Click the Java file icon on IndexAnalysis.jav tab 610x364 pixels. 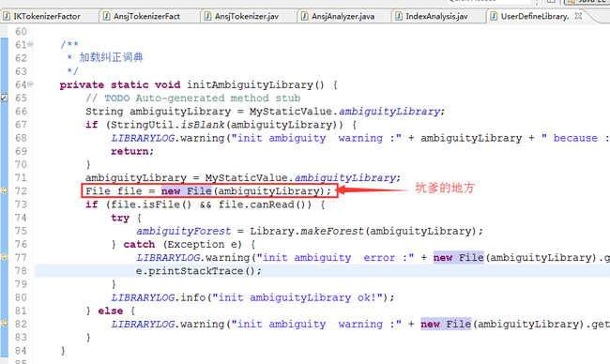coord(399,16)
